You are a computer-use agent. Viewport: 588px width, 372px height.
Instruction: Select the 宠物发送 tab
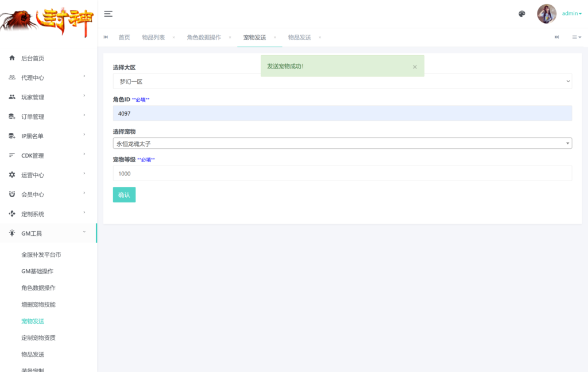[x=254, y=37]
